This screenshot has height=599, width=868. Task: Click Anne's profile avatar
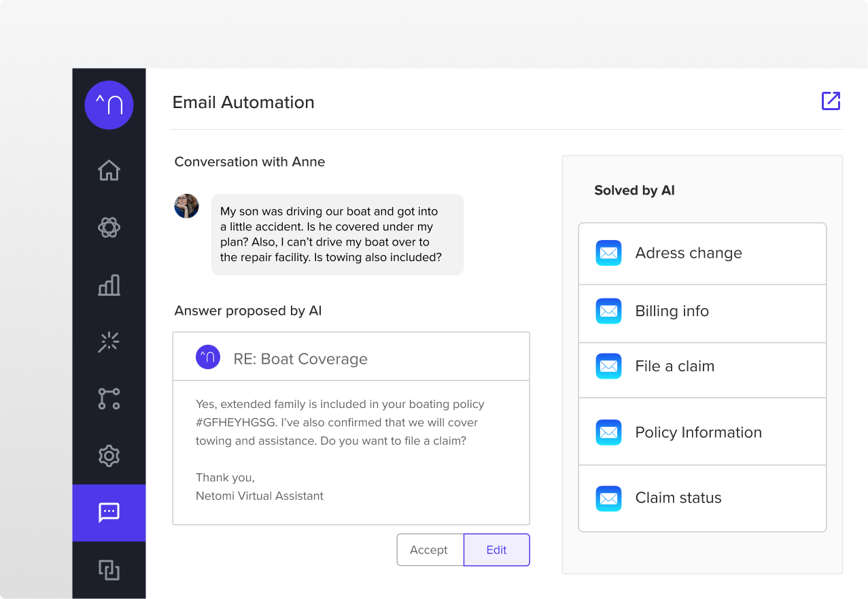click(186, 206)
